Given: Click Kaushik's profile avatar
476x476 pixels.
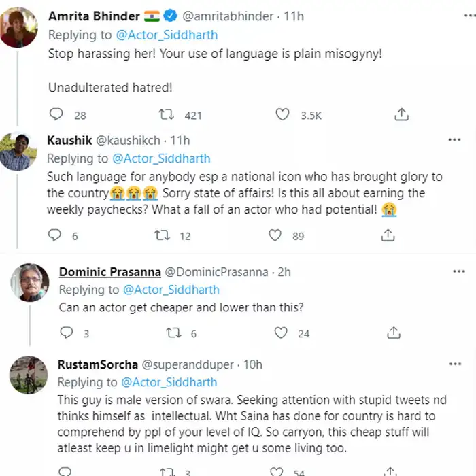Looking at the screenshot, I should coord(18,151).
